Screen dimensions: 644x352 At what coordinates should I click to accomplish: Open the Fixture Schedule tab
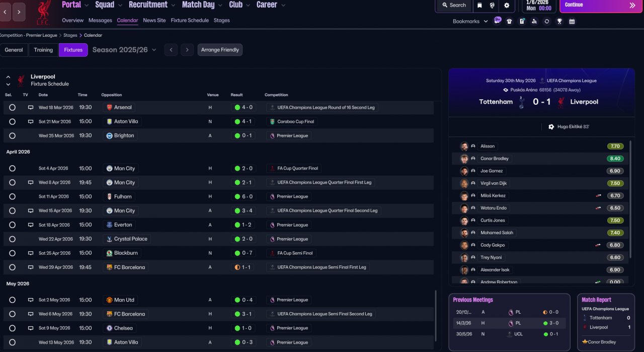pyautogui.click(x=189, y=20)
